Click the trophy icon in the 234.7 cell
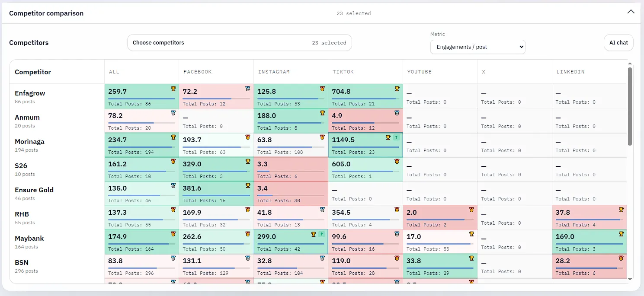Screen dimensions: 644x296 point(173,137)
